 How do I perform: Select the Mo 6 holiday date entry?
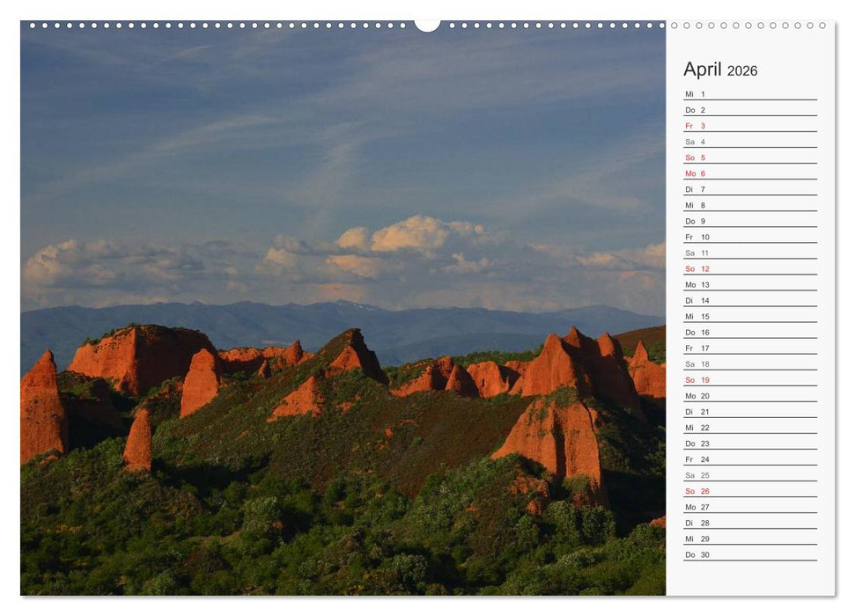click(696, 173)
